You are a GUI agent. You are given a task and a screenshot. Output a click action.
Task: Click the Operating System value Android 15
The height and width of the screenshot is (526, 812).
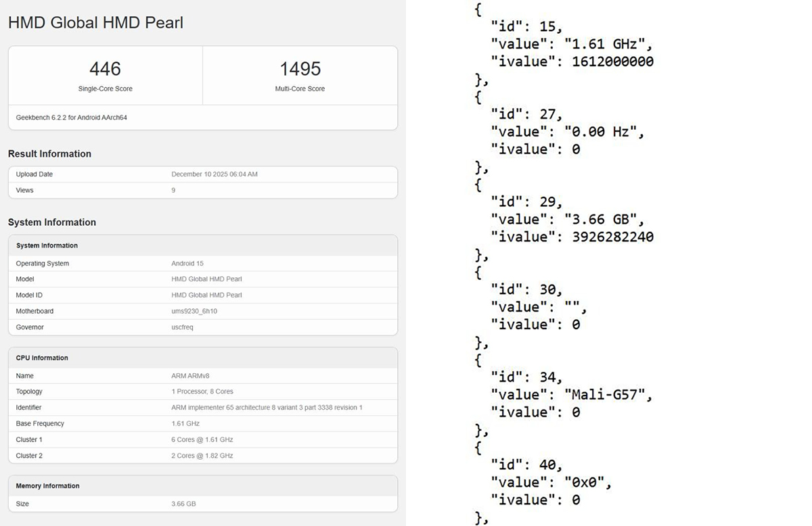click(x=187, y=264)
